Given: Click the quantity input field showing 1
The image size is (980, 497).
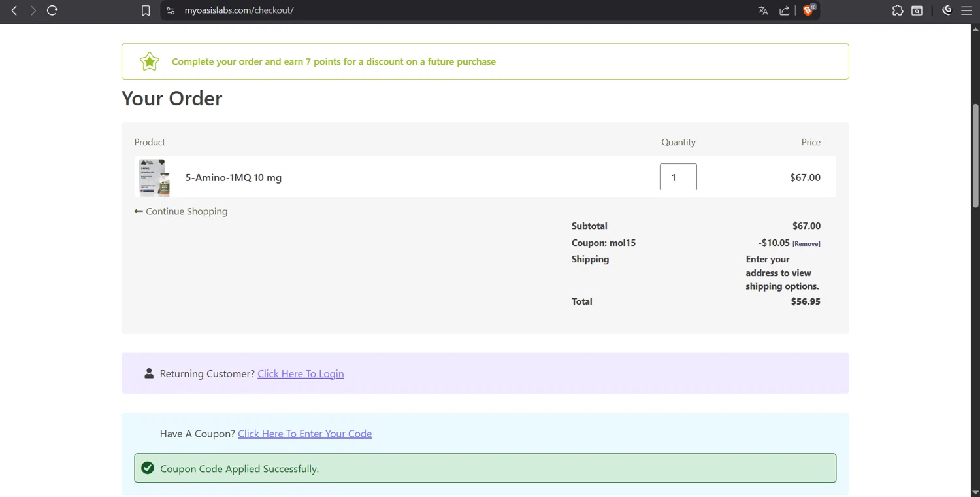Looking at the screenshot, I should pos(678,177).
